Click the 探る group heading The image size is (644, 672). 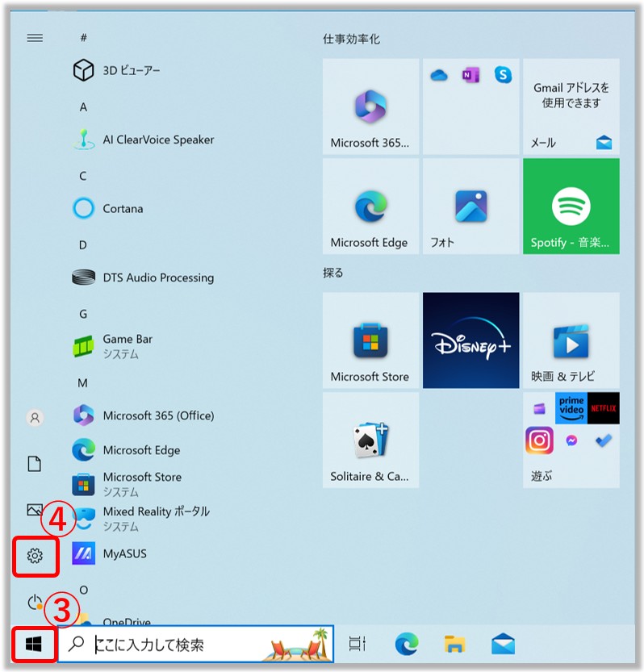(332, 273)
